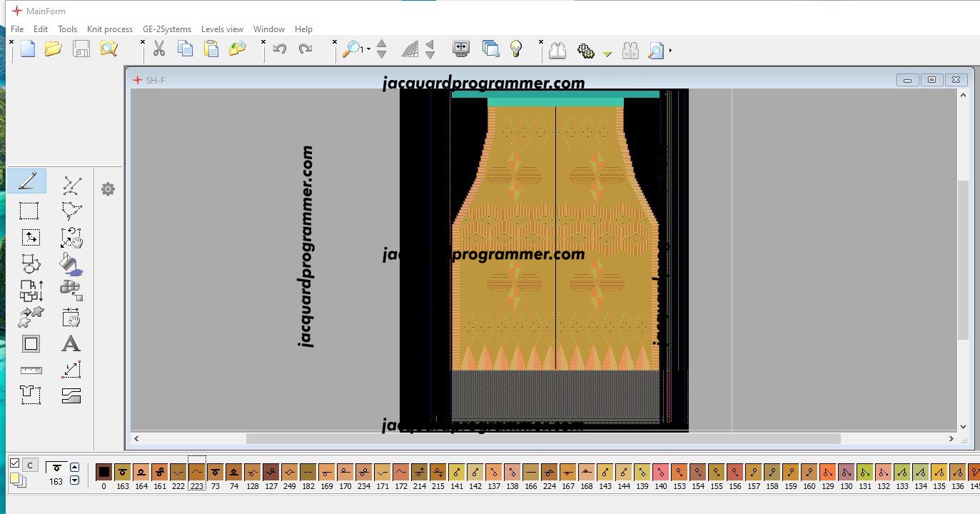Click the undo arrow icon

pyautogui.click(x=280, y=49)
